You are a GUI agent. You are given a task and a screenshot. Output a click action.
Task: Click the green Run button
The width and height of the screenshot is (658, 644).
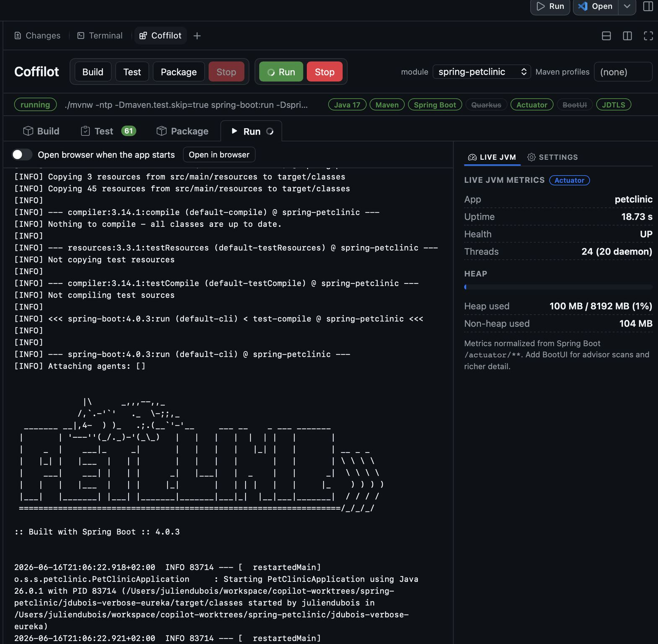281,72
